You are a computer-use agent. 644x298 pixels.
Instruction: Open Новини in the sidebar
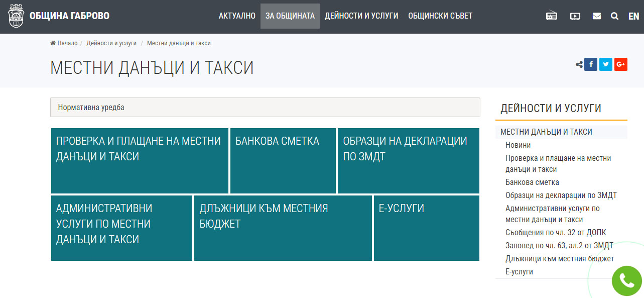tap(518, 145)
